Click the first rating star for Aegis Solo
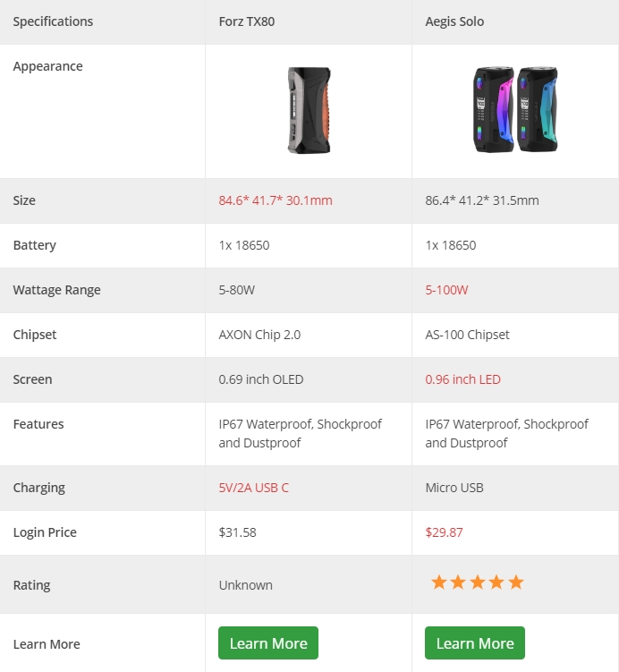The image size is (619, 672). click(x=439, y=583)
